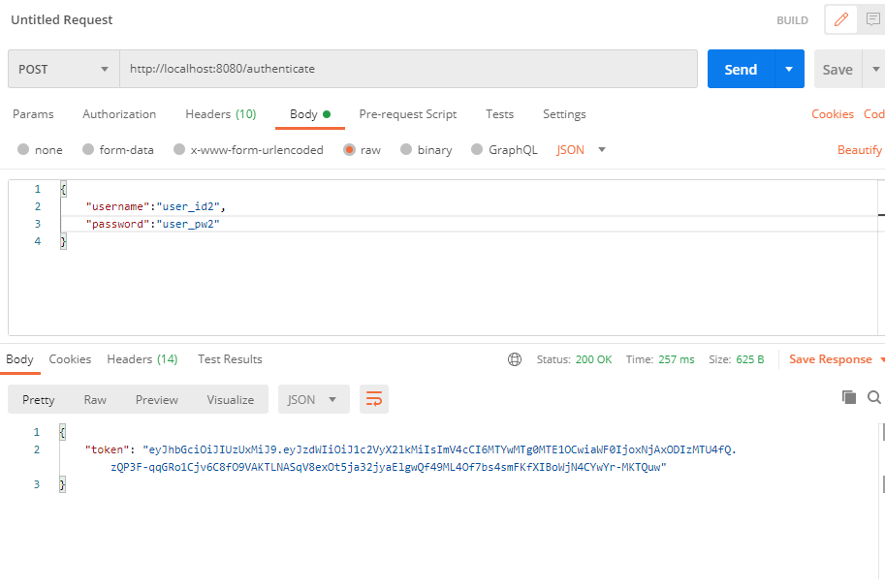Click the Save button
Image resolution: width=885 pixels, height=588 pixels.
click(838, 69)
